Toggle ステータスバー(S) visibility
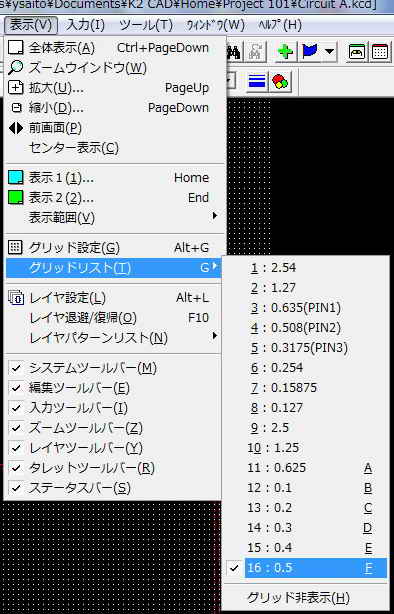Image resolution: width=394 pixels, height=614 pixels. click(x=114, y=488)
